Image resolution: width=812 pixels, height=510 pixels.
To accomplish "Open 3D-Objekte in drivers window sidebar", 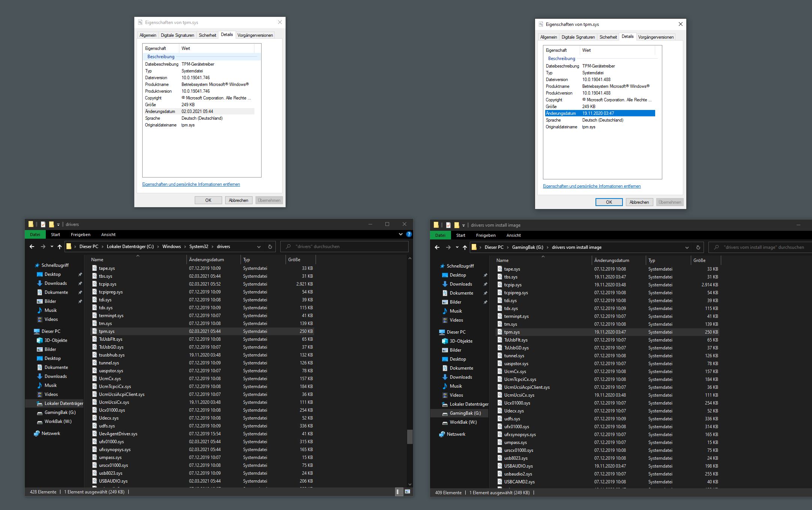I will 56,340.
